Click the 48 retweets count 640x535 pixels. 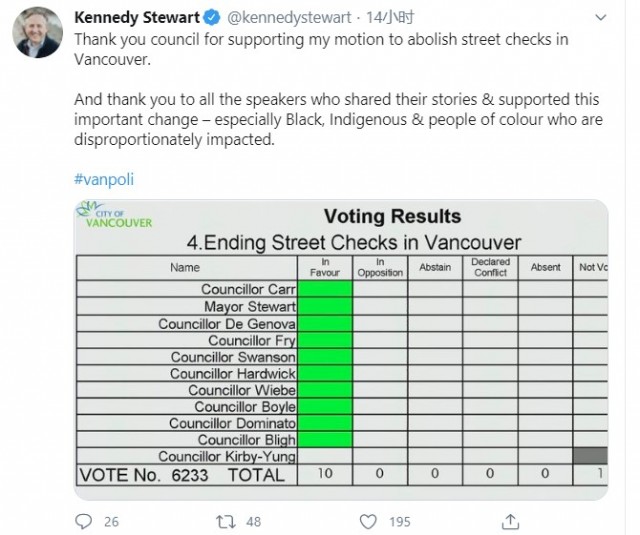tap(253, 522)
